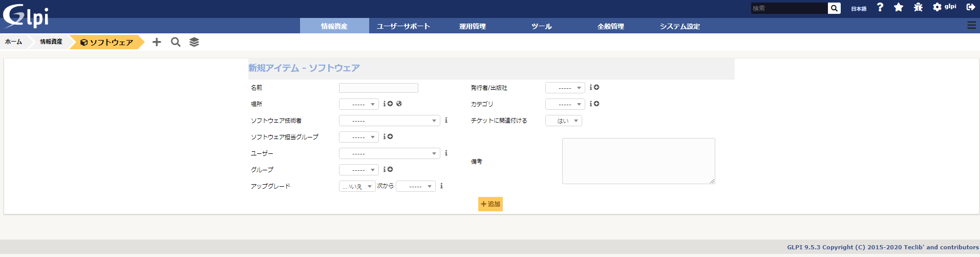Open the アップグレード いいえ dropdown
Image resolution: width=980 pixels, height=257 pixels.
coord(357,187)
